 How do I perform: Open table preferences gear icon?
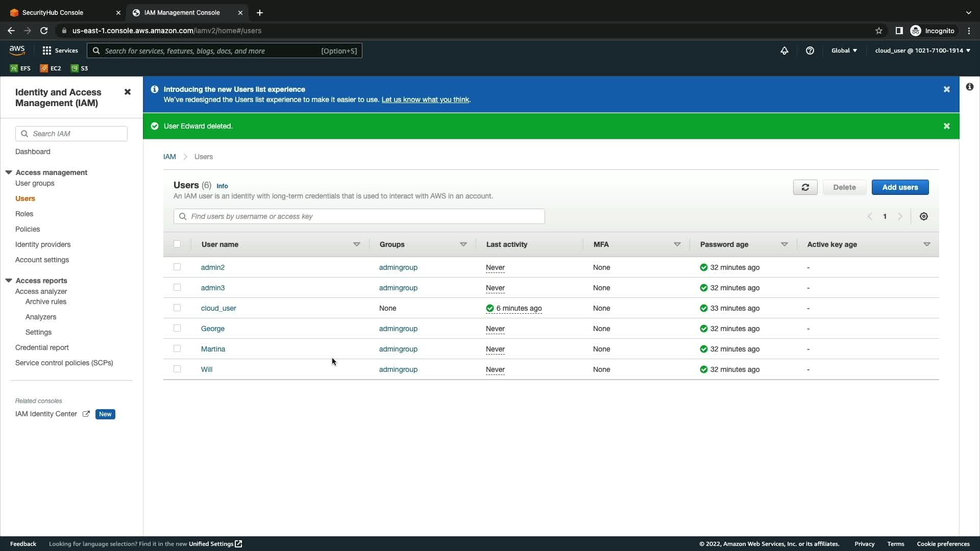[923, 216]
